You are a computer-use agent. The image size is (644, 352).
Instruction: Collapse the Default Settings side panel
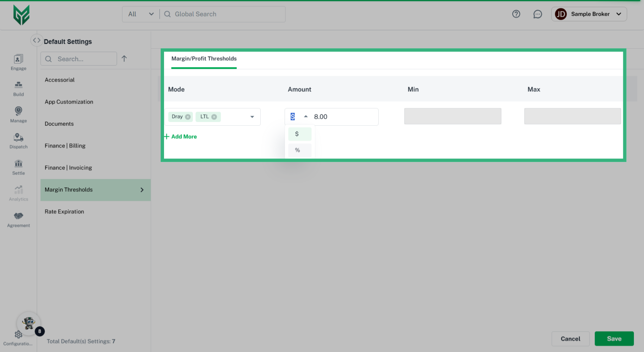tap(37, 40)
